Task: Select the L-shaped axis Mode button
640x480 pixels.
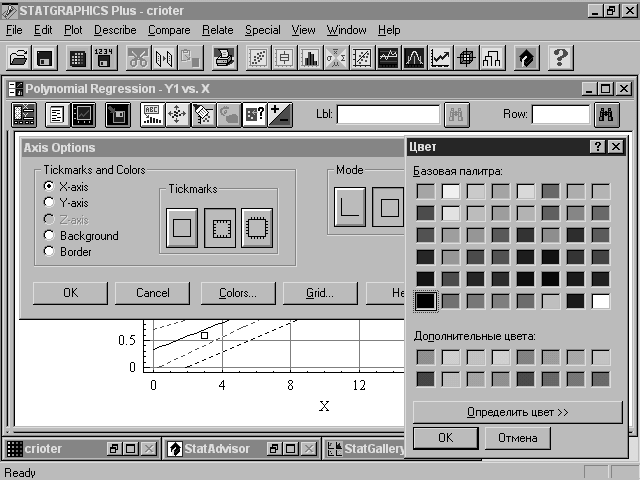Action: pos(350,207)
